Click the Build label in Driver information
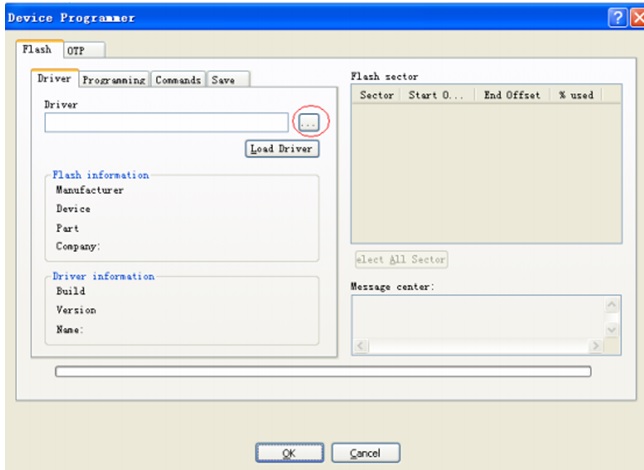Screen dimensions: 644x470 point(71,291)
